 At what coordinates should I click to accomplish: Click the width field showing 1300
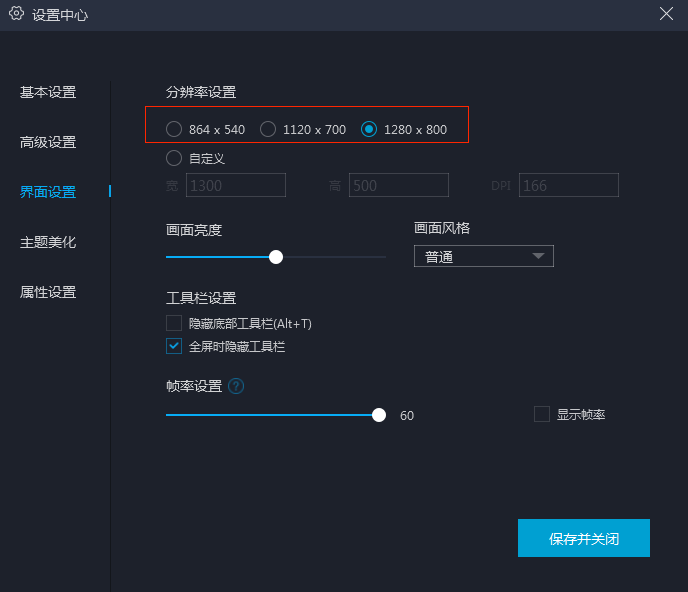236,185
